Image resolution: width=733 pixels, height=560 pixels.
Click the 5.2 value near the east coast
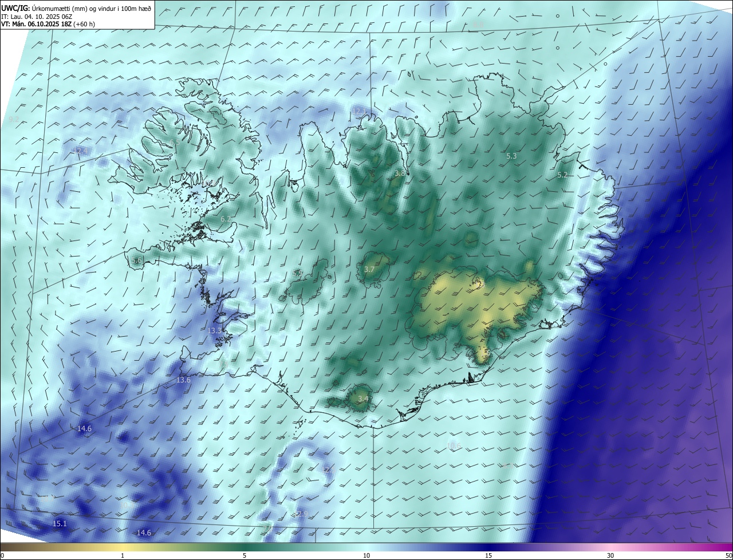562,175
